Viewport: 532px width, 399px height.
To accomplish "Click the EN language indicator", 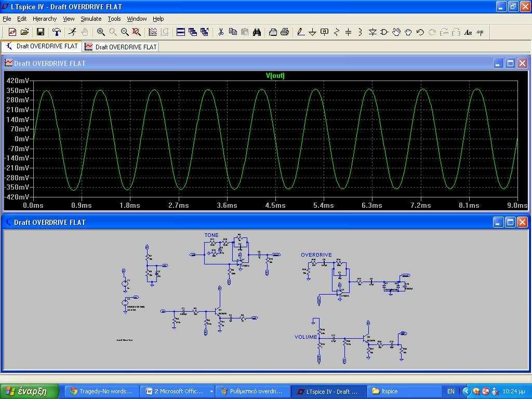I will coord(450,391).
